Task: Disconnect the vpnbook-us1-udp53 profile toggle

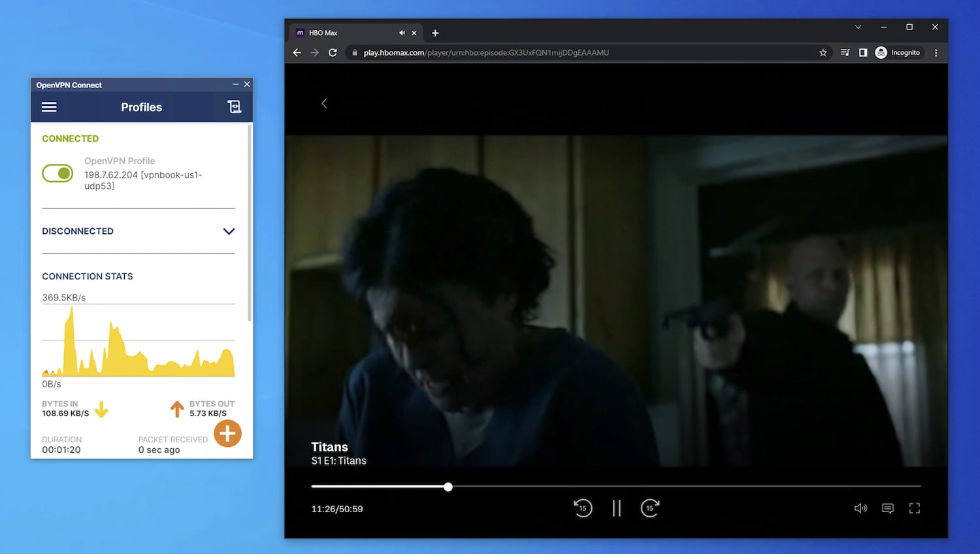Action: [x=57, y=173]
